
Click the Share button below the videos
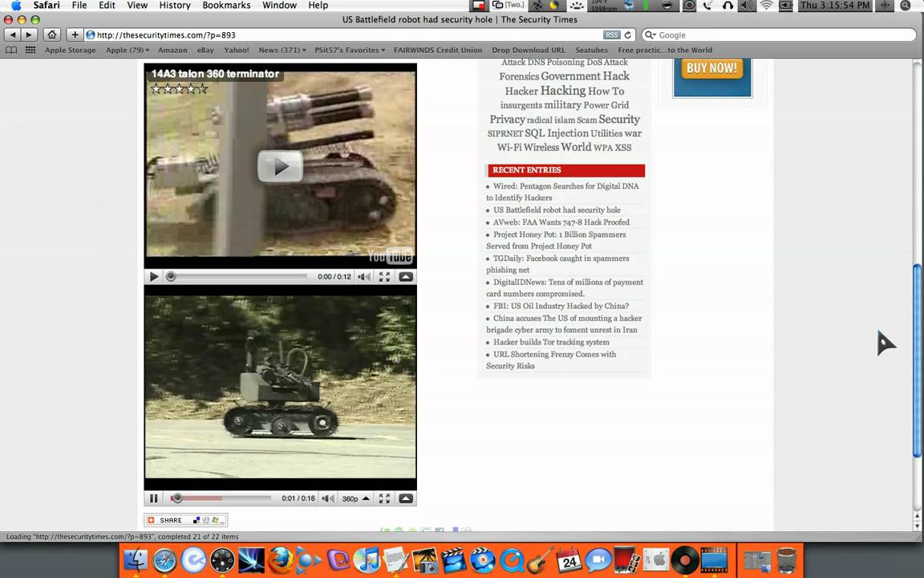pos(185,520)
